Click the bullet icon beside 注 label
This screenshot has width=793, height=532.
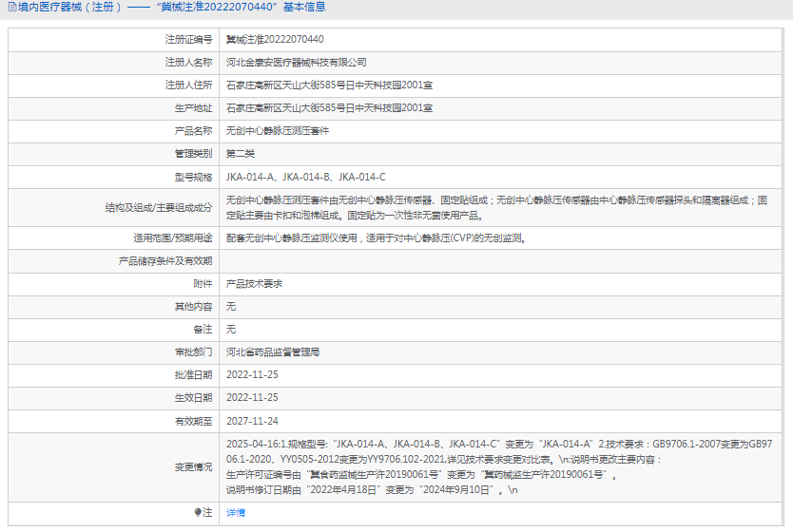tap(198, 512)
